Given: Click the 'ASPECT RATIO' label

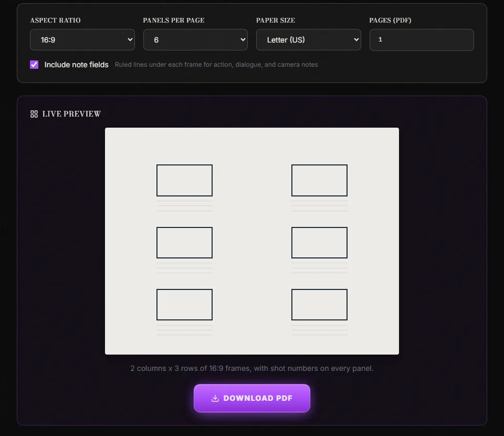Looking at the screenshot, I should (55, 20).
